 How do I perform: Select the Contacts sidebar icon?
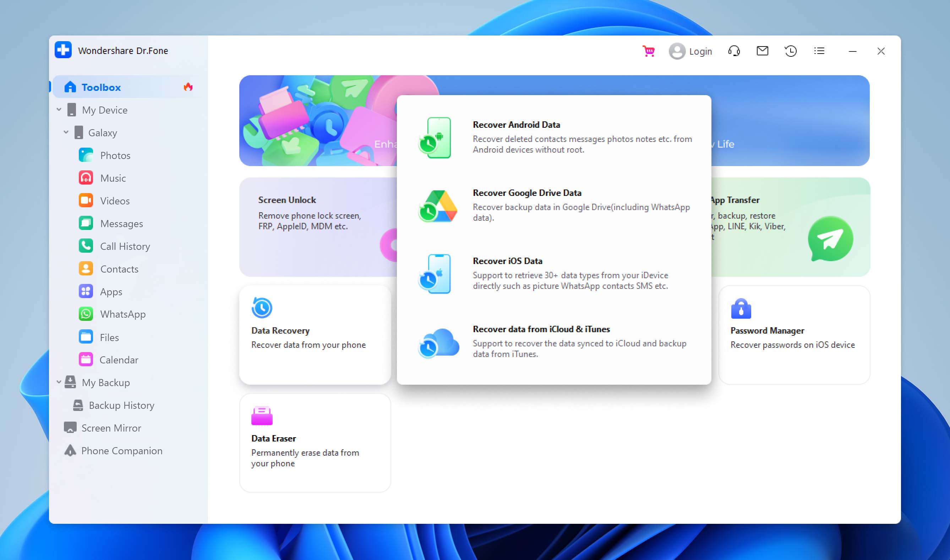point(86,269)
